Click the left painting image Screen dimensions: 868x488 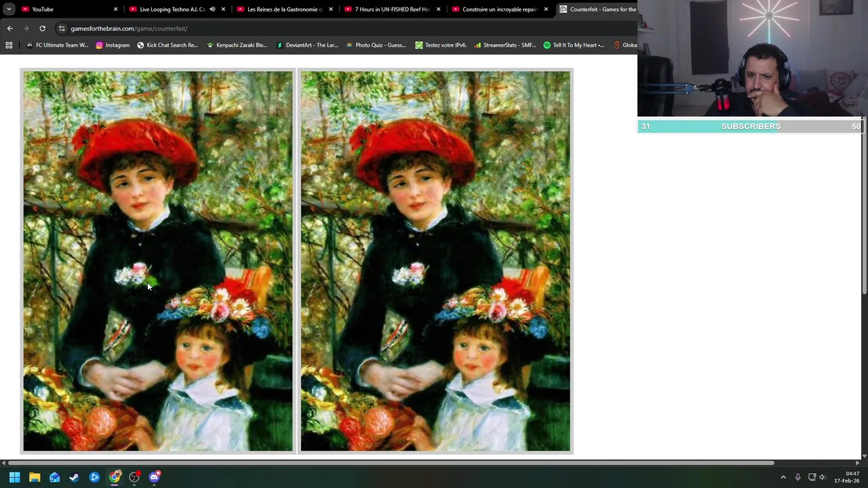158,261
